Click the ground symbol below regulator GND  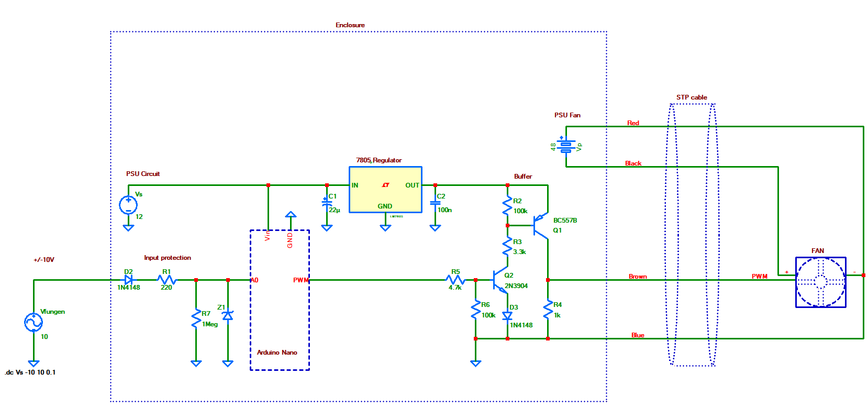(x=385, y=228)
